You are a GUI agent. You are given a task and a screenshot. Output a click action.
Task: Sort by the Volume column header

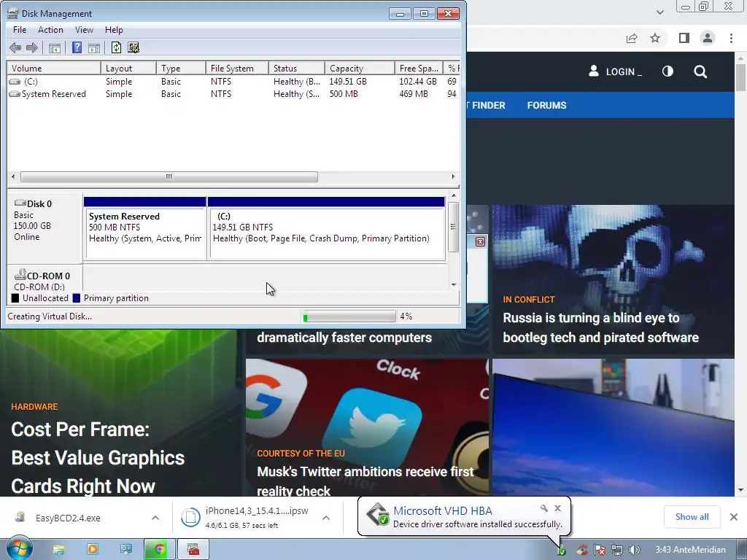[x=54, y=68]
